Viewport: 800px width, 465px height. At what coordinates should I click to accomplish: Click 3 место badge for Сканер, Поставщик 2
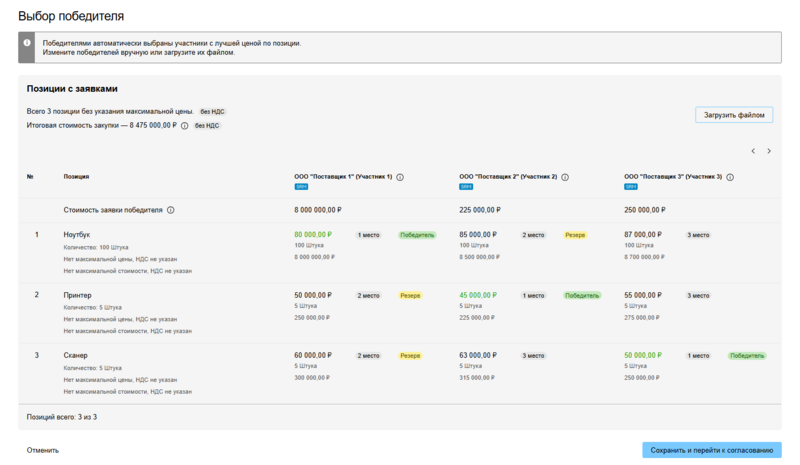pyautogui.click(x=533, y=356)
